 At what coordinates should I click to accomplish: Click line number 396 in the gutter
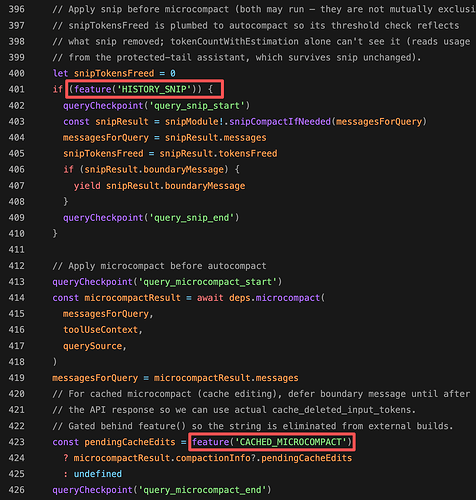(x=16, y=9)
